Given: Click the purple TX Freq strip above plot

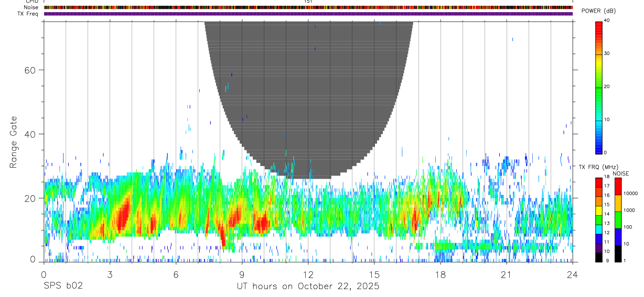Looking at the screenshot, I should [x=308, y=14].
